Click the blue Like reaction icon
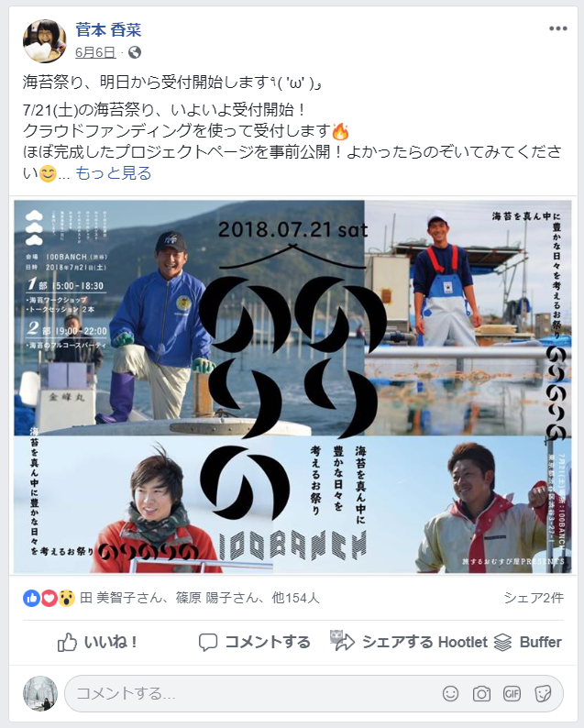Screen dimensions: 584x728 (x=31, y=598)
